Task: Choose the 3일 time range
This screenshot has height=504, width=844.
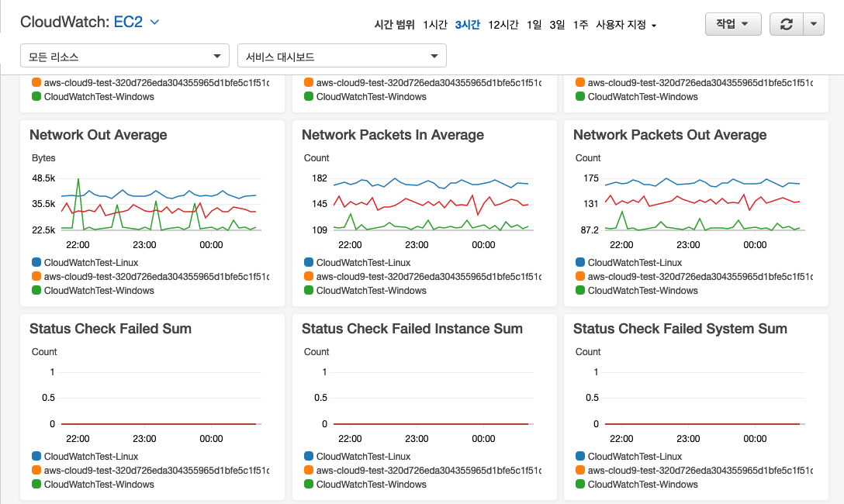Action: tap(557, 25)
